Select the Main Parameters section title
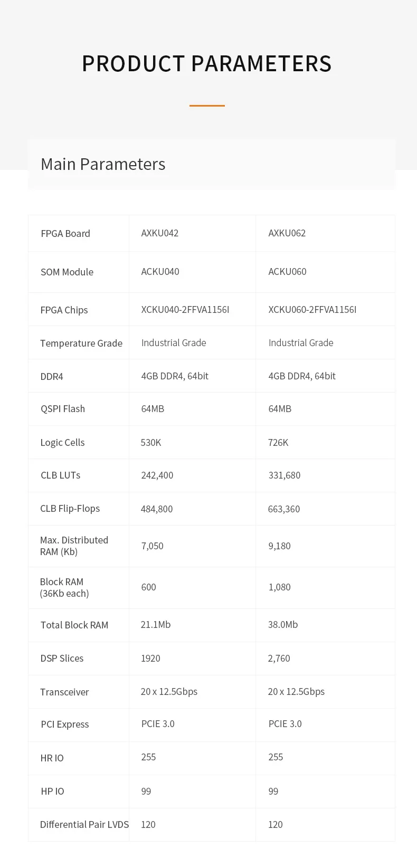 click(x=103, y=164)
